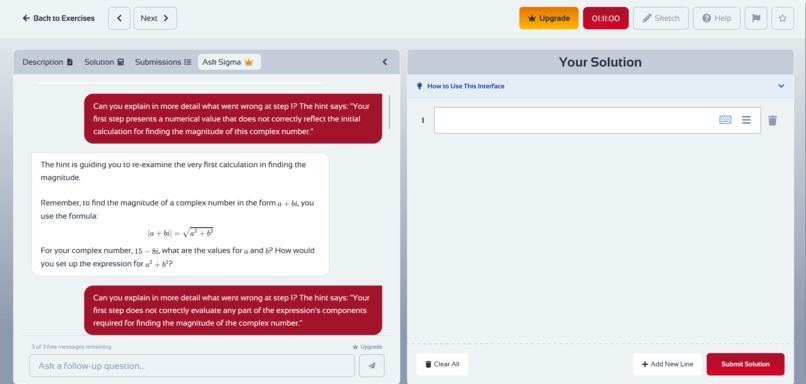Send the follow-up message
The height and width of the screenshot is (384, 806).
[x=372, y=366]
